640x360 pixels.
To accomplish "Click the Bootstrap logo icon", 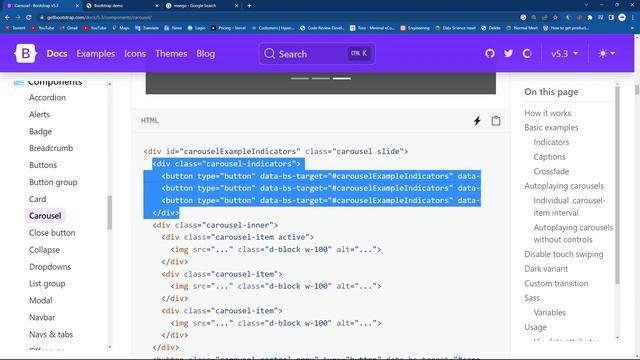I will tap(25, 53).
